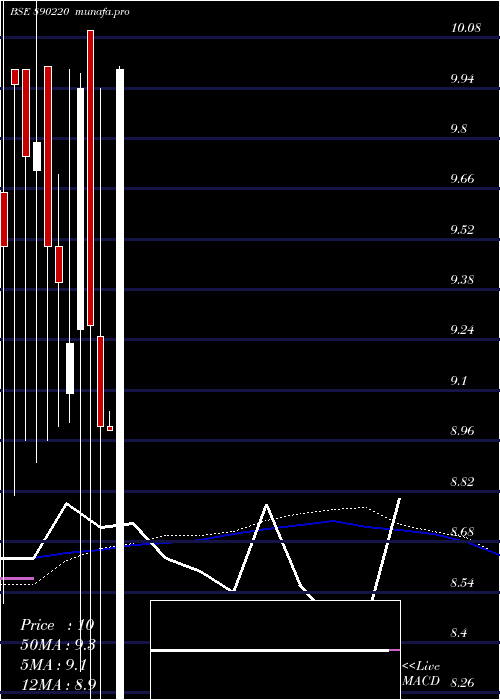Viewport: 500px width, 700px height.
Task: Click the tiny red candle near 8.96
Action: tap(110, 429)
